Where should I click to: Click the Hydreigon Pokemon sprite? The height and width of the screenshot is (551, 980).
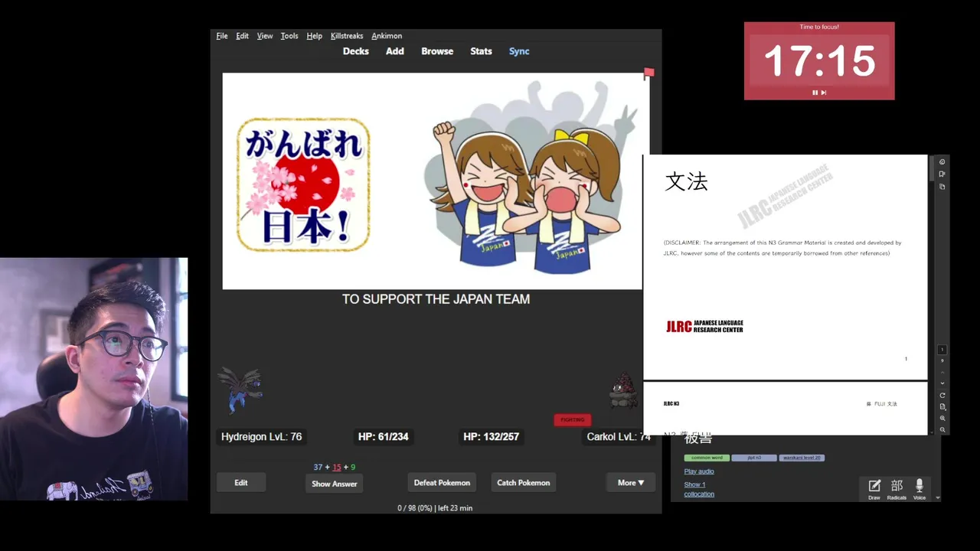coord(240,389)
